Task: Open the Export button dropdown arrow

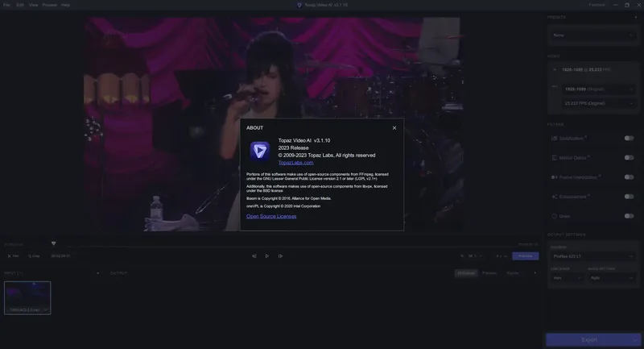Action: [636, 340]
